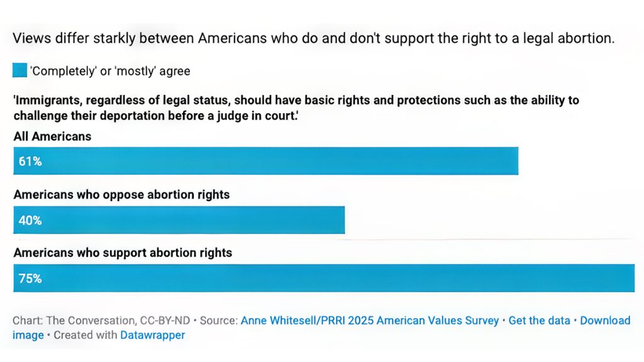Click the "Source:" text in the footer
The width and height of the screenshot is (644, 362).
click(219, 321)
